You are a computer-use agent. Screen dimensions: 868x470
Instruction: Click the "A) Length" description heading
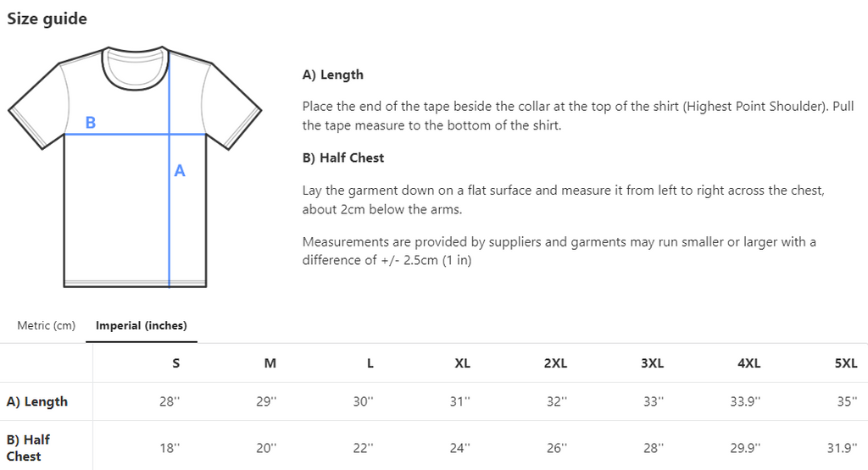[332, 75]
